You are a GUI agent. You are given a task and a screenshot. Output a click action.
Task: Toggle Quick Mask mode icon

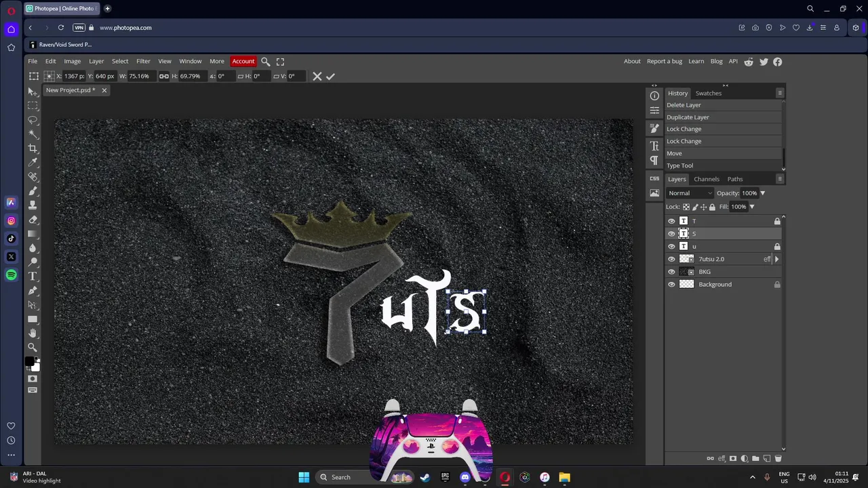(x=33, y=379)
